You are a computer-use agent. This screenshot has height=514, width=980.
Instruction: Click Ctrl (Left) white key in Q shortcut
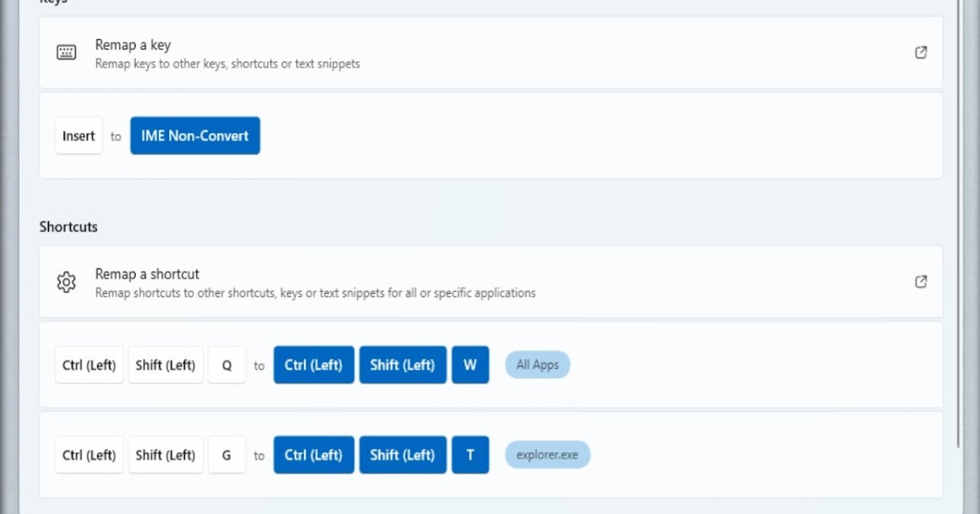(x=89, y=366)
